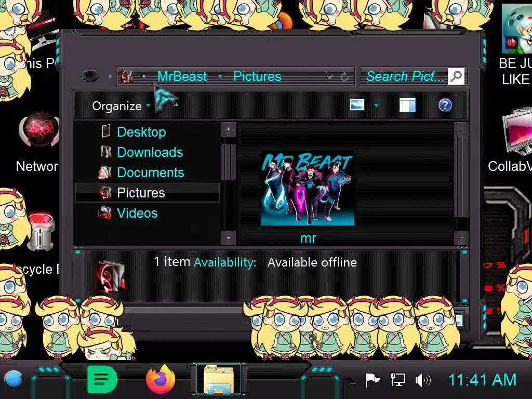Click the Availability label
The width and height of the screenshot is (532, 399).
point(225,262)
